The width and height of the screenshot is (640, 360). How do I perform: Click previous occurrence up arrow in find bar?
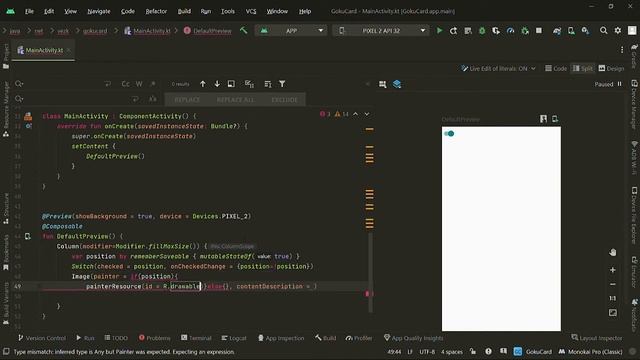[x=203, y=84]
